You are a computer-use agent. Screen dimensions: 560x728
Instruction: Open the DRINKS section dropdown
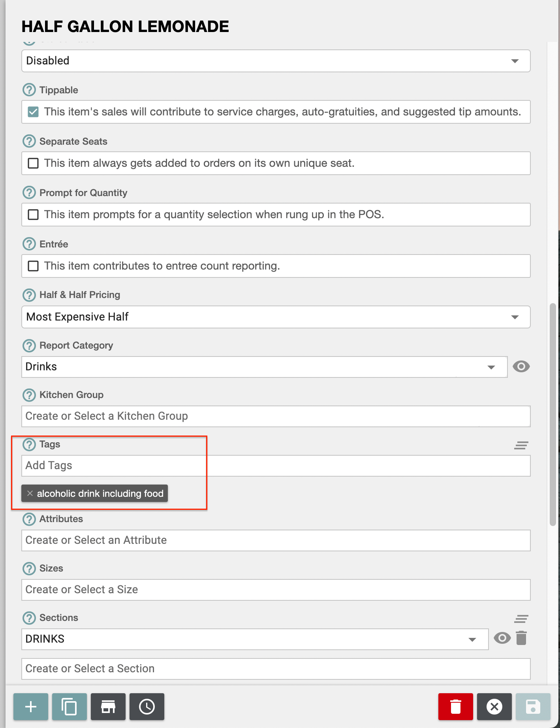point(255,639)
